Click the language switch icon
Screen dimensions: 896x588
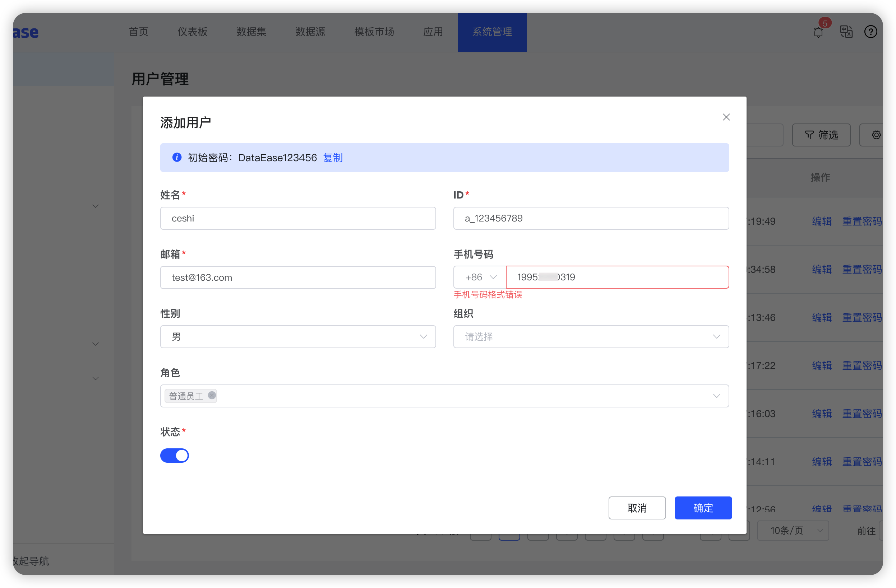(846, 32)
